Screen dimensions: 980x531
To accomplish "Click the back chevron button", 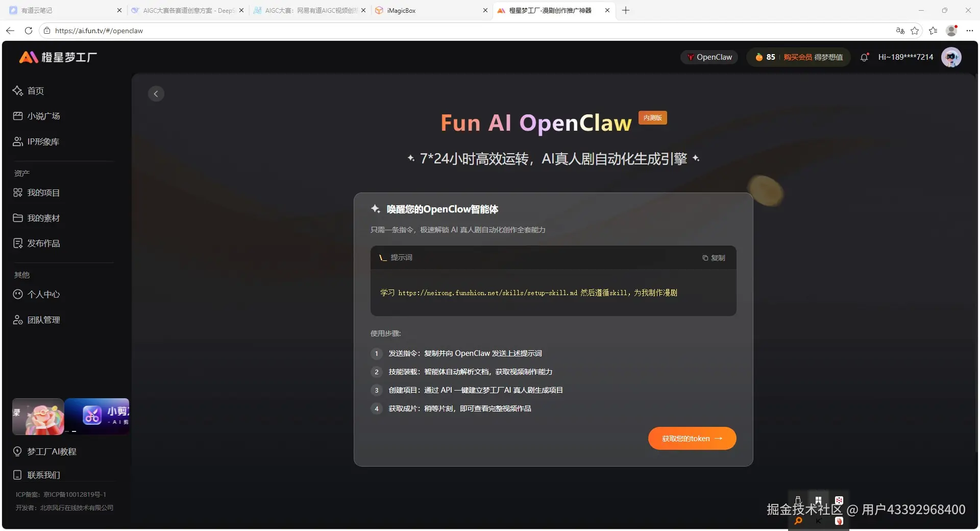I will pyautogui.click(x=156, y=93).
